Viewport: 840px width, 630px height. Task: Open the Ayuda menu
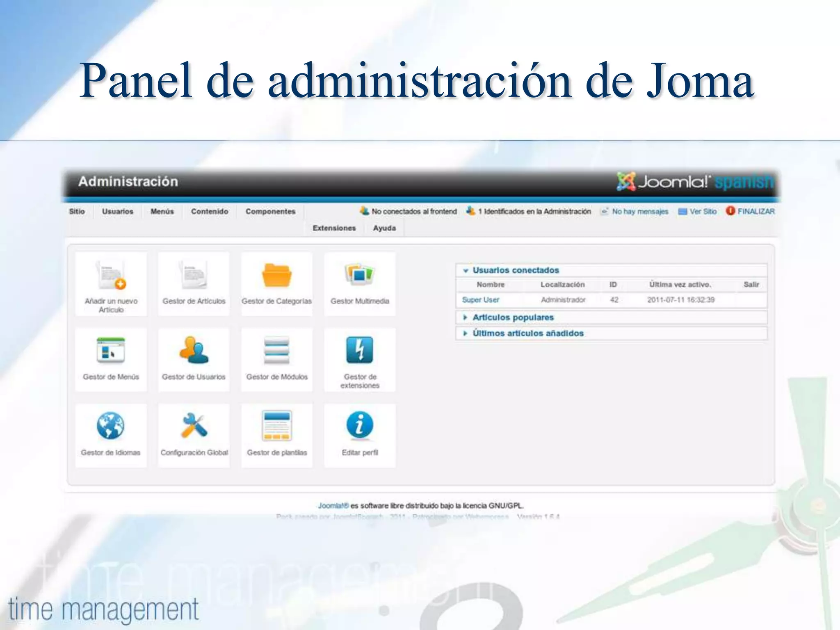point(384,228)
